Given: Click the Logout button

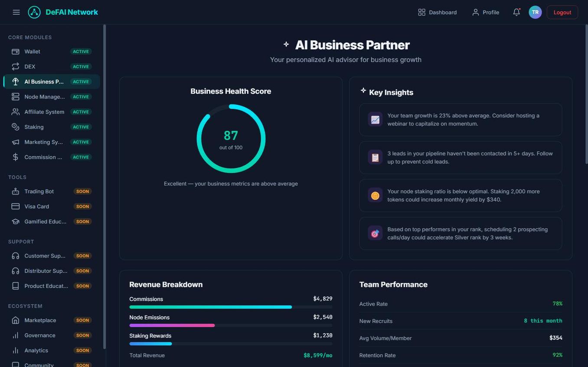Looking at the screenshot, I should tap(562, 12).
